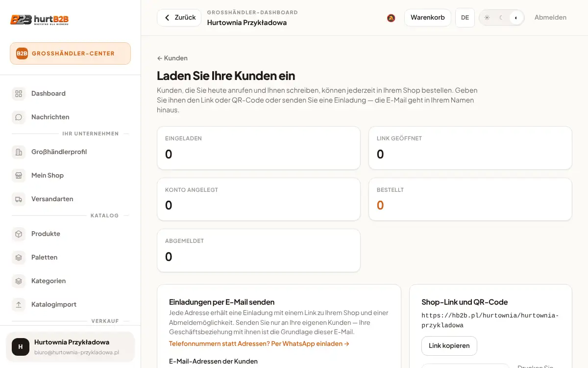Click the Bestellt statistic card
The image size is (588, 368).
tap(470, 199)
